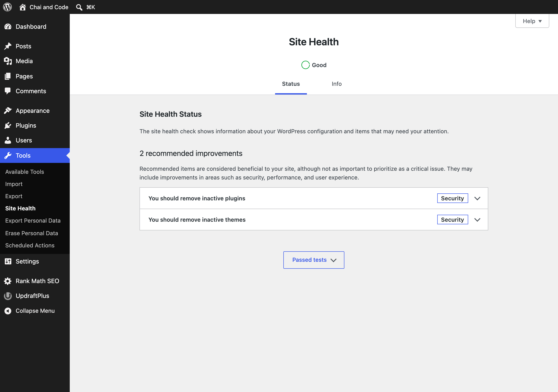Click the '2 recommended improvements' heading

point(191,153)
